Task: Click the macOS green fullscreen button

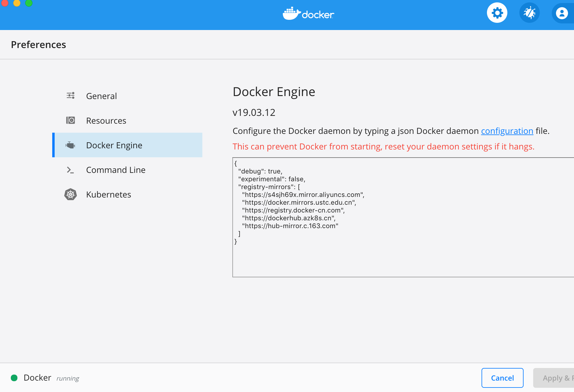Action: 29,3
